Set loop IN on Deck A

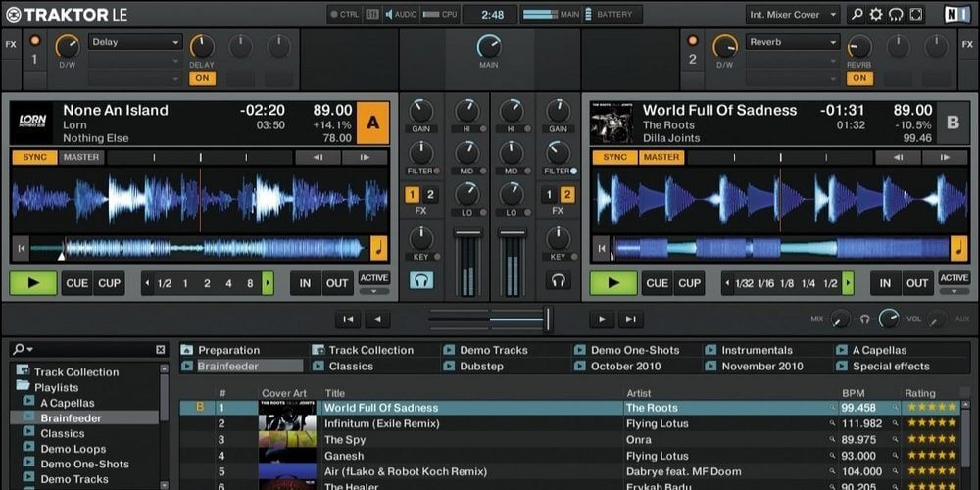point(305,283)
